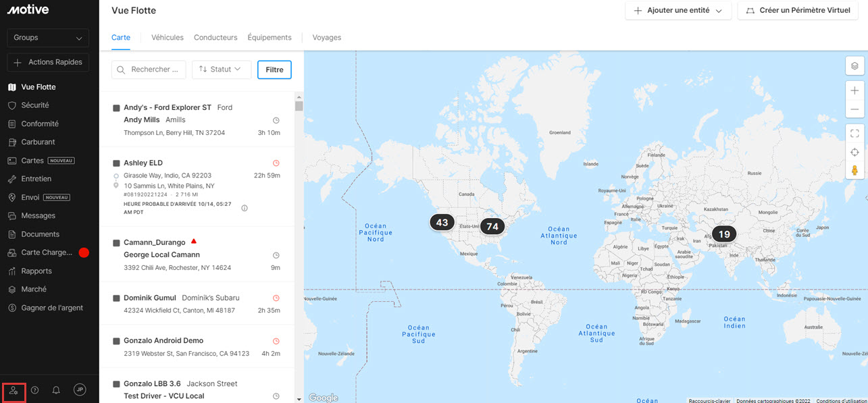Screen dimensions: 868x403
Task: Click red clock icon on Dominik Gumul row
Action: pyautogui.click(x=276, y=298)
